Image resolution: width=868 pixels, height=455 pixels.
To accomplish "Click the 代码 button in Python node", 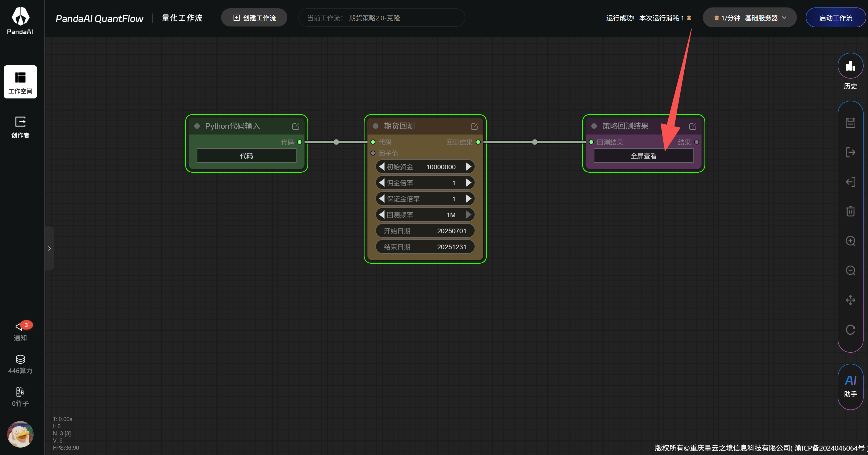I will [x=246, y=156].
